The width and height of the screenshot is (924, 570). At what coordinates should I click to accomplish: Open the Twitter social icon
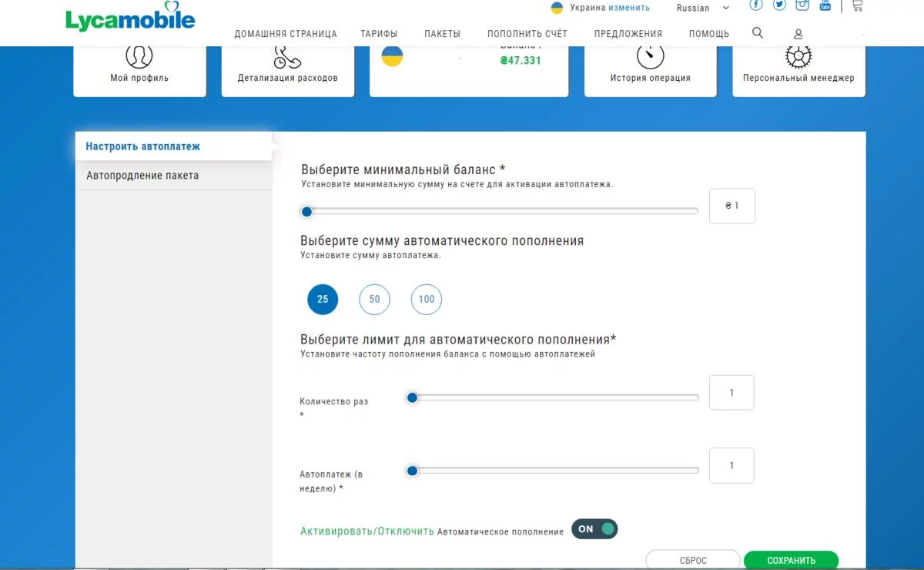point(779,5)
